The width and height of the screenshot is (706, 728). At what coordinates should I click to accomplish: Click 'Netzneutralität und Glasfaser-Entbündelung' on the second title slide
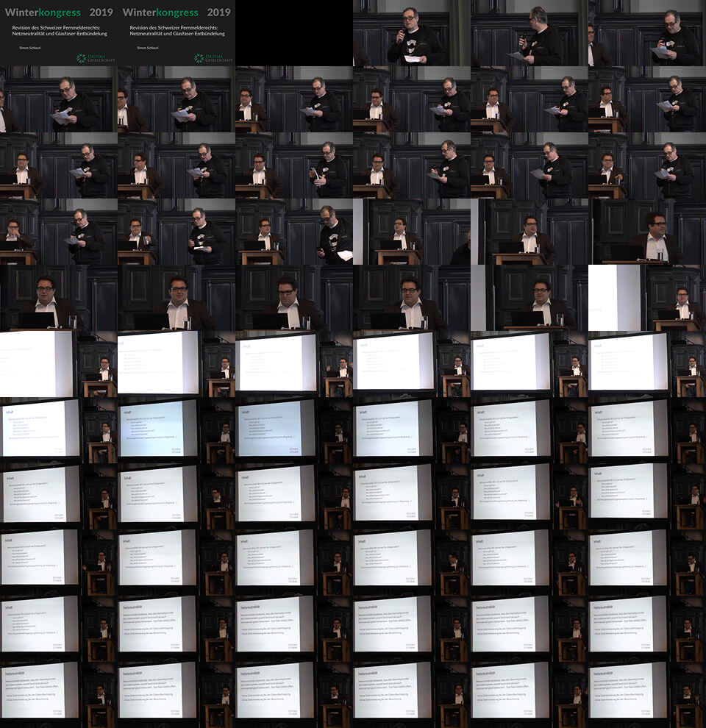pos(177,33)
